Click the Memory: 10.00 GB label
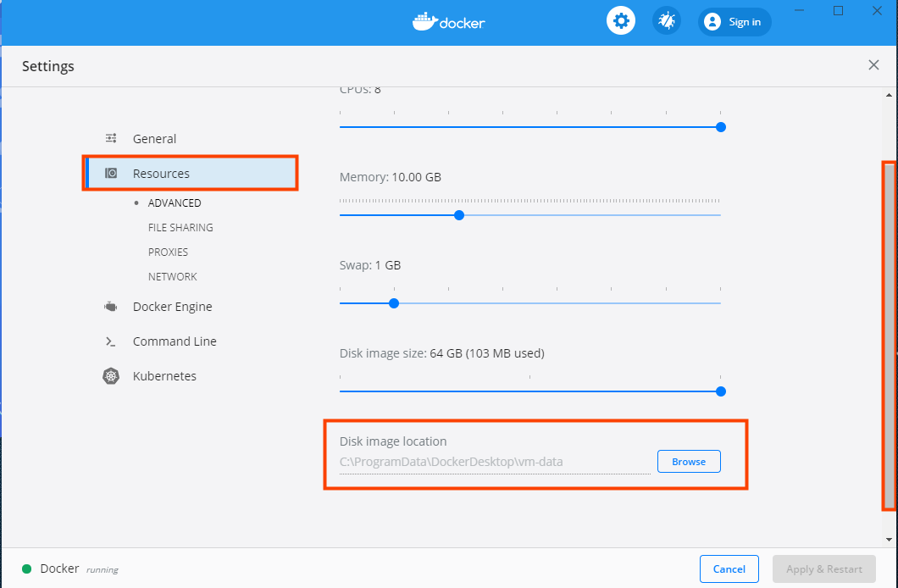The width and height of the screenshot is (898, 588). pyautogui.click(x=391, y=177)
